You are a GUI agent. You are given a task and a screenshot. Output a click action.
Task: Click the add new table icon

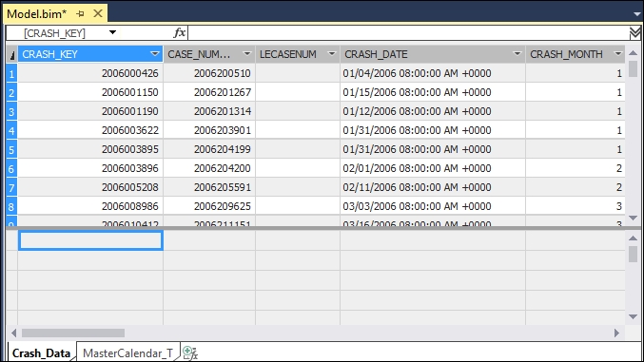[190, 352]
